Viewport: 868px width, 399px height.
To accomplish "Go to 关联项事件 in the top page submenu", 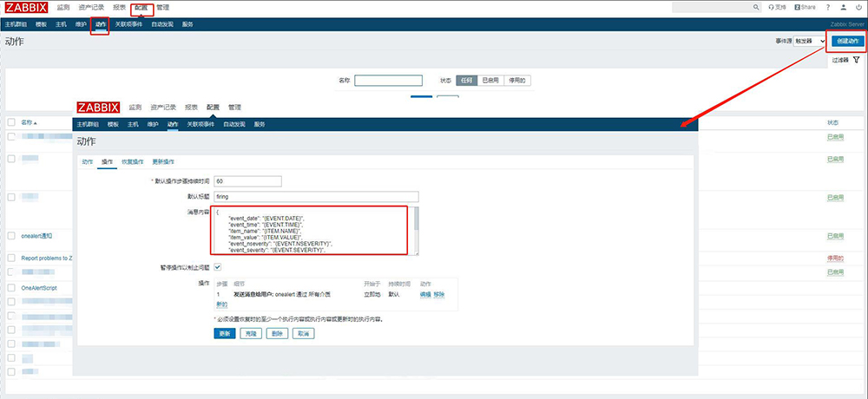I will [x=128, y=24].
